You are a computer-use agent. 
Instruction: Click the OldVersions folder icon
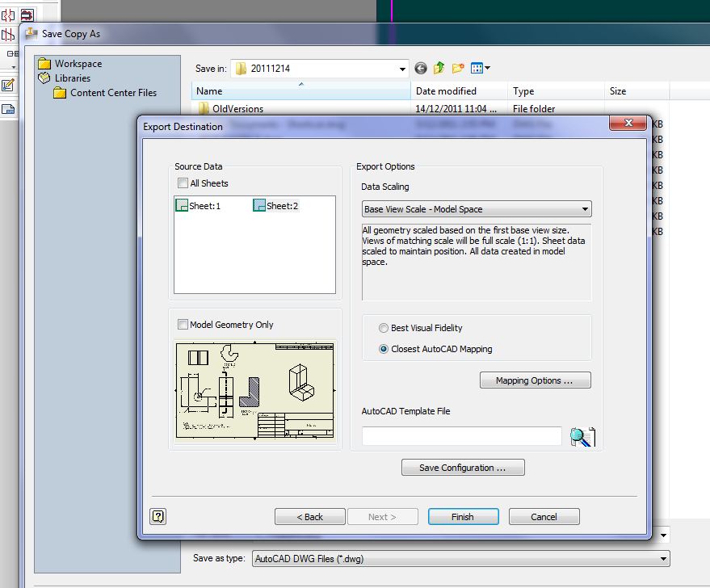(x=204, y=108)
